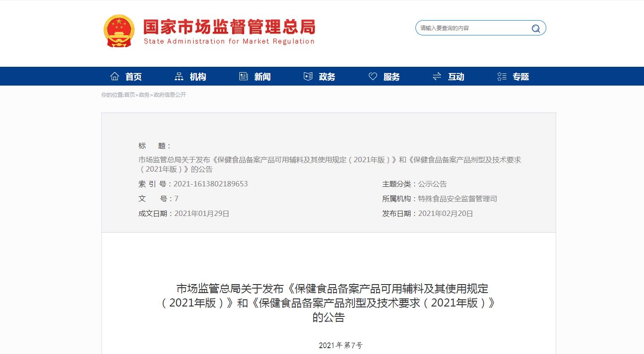Click the 索引号 value 2021-1613802189653

tap(211, 184)
